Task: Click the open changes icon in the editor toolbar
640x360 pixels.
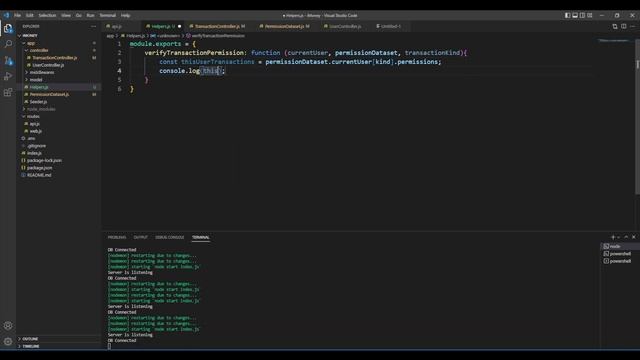Action: [615, 26]
